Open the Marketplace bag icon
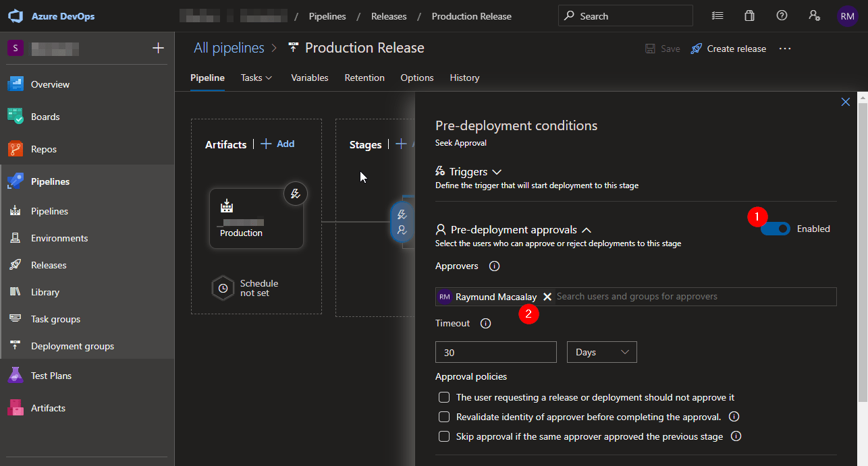Screen dimensions: 868x466 click(749, 15)
